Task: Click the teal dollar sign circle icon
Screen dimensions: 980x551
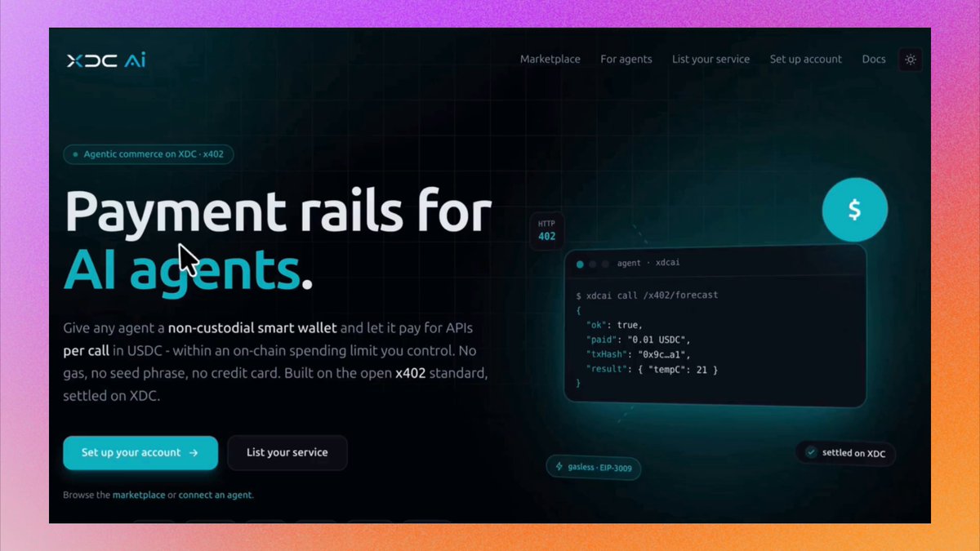Action: pyautogui.click(x=854, y=210)
